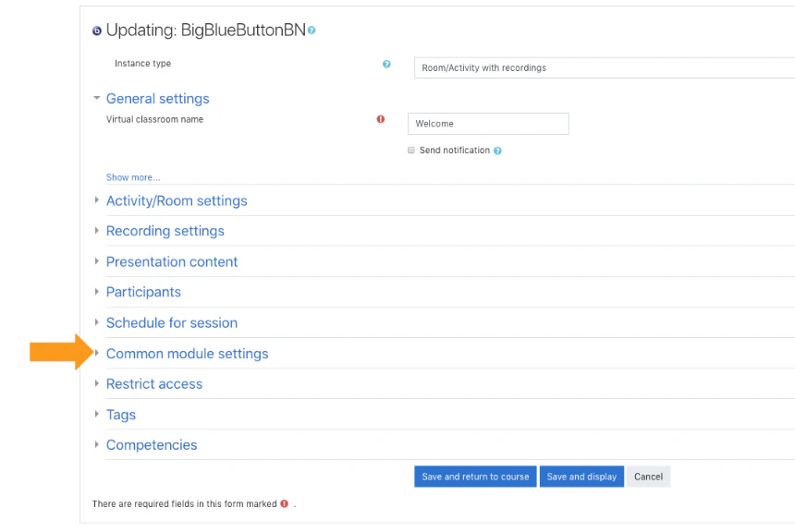Expand the Competencies section
This screenshot has height=532, width=795.
pos(152,444)
